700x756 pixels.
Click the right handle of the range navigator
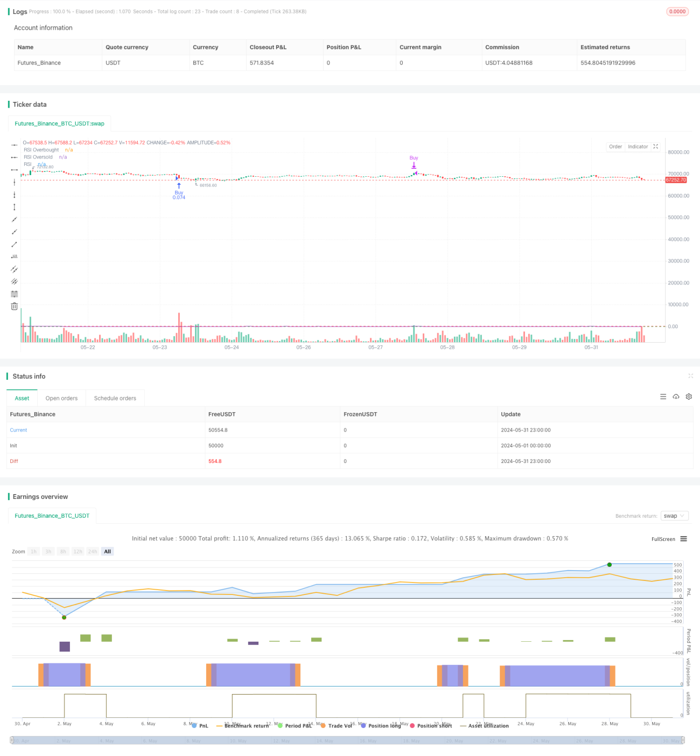point(683,740)
